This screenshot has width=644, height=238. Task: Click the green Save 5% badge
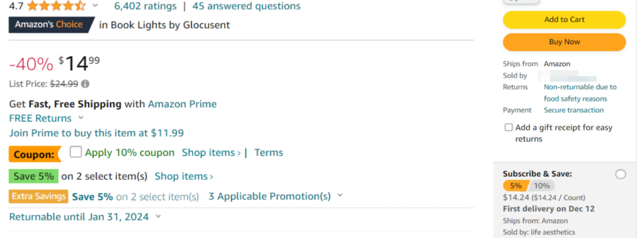click(34, 176)
